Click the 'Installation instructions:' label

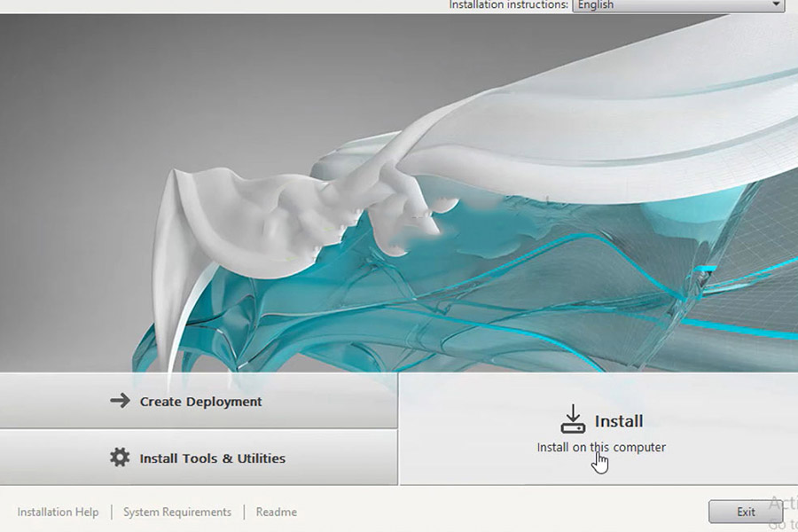point(508,5)
